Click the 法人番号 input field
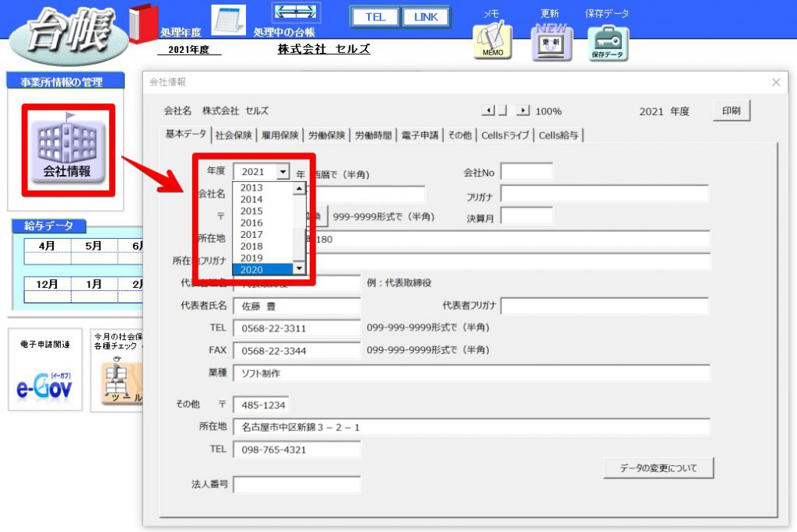Screen dimensions: 797x532 pos(297,485)
